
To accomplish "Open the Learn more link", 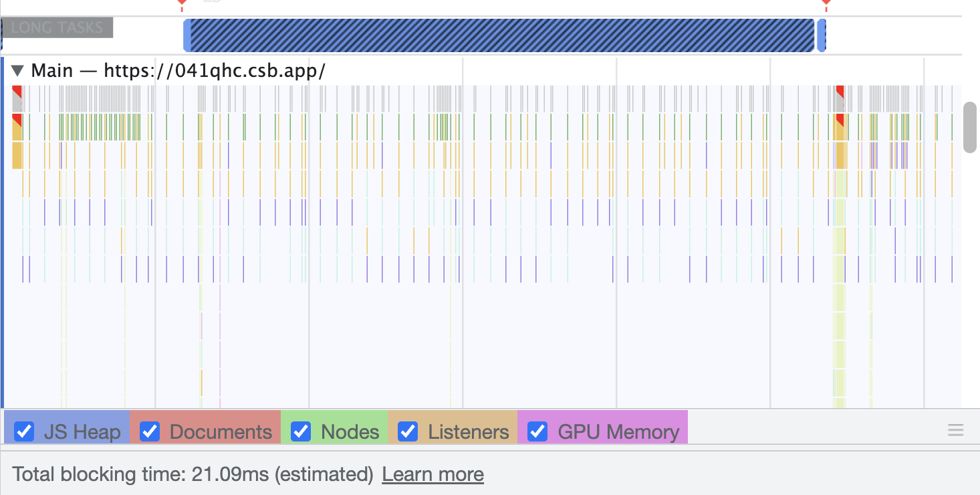I will 433,474.
